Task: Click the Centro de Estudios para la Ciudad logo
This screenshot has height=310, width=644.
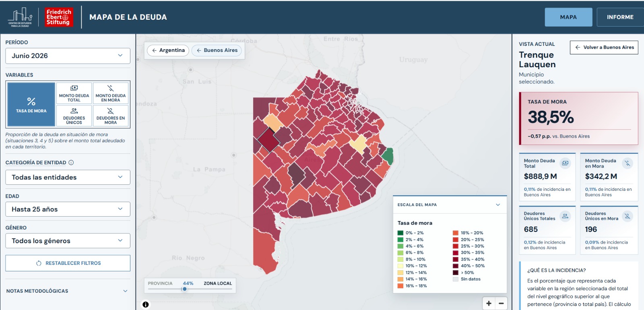Action: 20,17
